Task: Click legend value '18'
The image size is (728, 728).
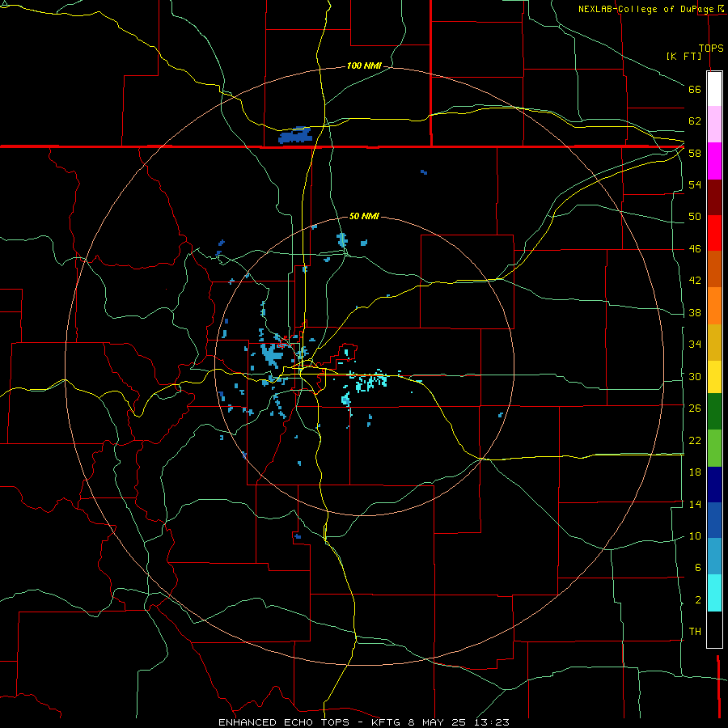Action: pyautogui.click(x=695, y=472)
